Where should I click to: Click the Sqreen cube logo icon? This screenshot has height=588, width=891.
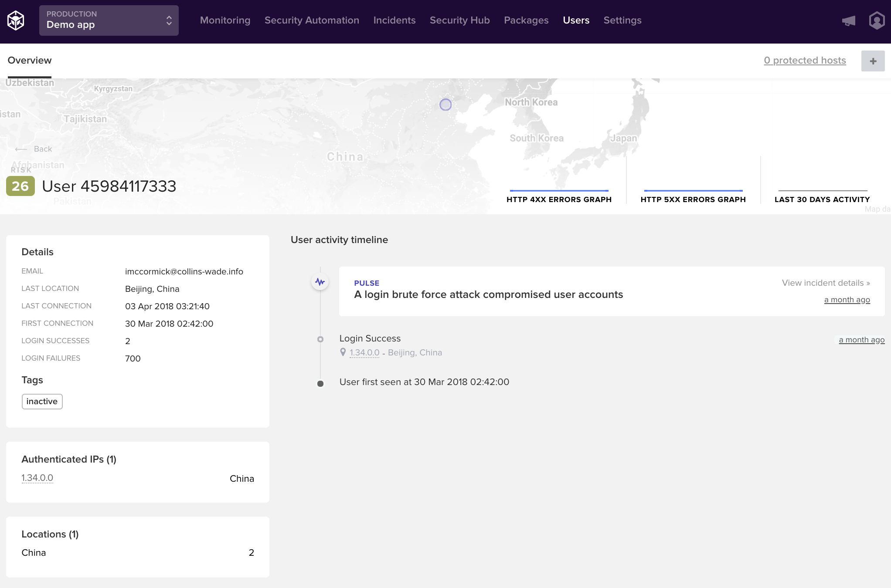[x=16, y=20]
